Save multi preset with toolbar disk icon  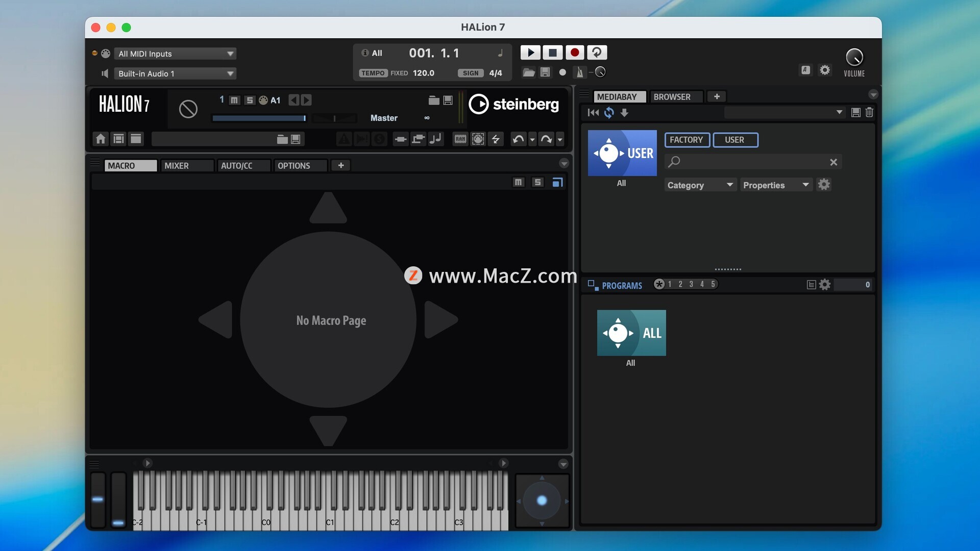(x=295, y=139)
